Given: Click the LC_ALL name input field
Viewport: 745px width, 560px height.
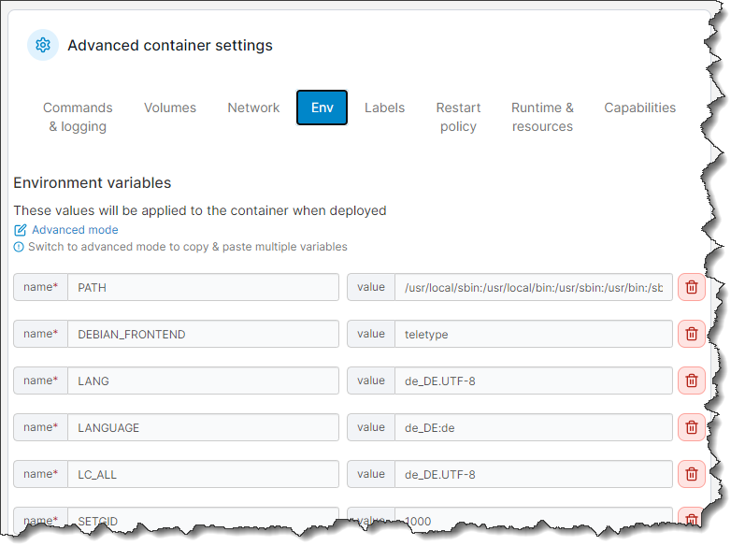Looking at the screenshot, I should [202, 474].
